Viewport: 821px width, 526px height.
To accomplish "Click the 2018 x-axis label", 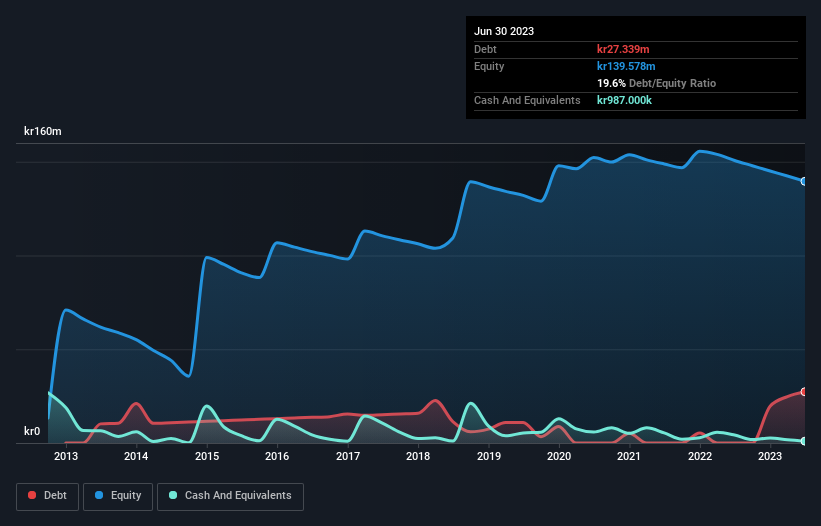I will [418, 456].
